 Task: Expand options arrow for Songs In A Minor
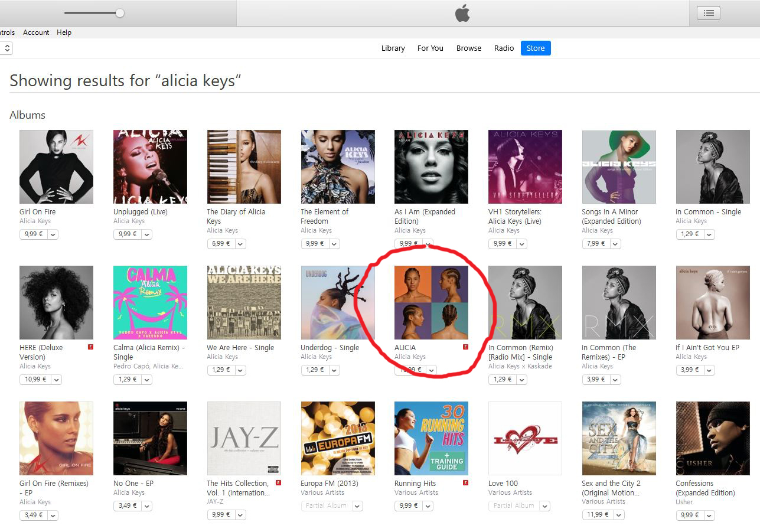coord(615,244)
